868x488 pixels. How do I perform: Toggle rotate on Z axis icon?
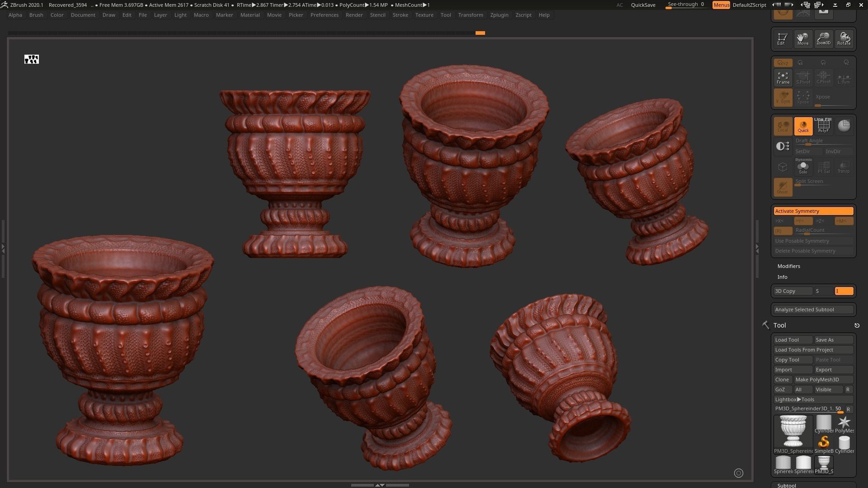[x=846, y=63]
